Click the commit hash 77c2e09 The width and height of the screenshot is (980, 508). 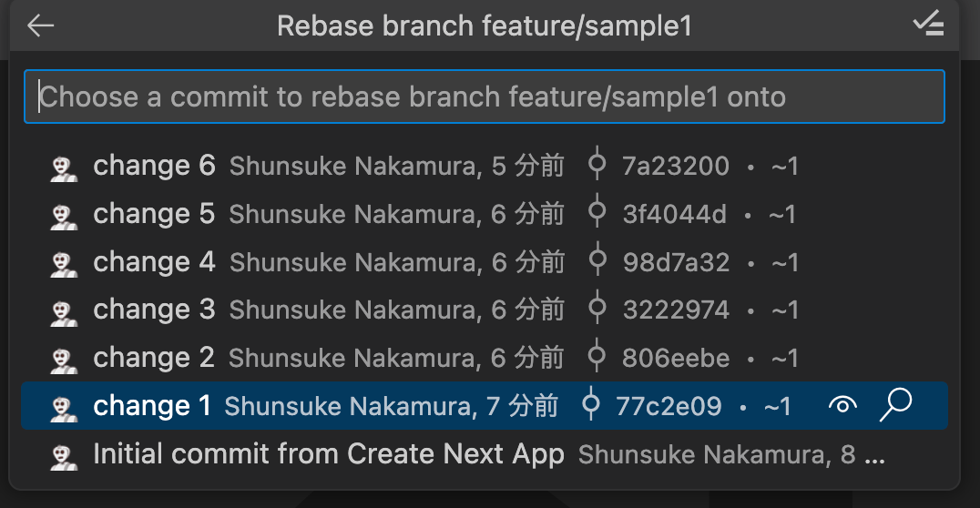[x=669, y=406]
